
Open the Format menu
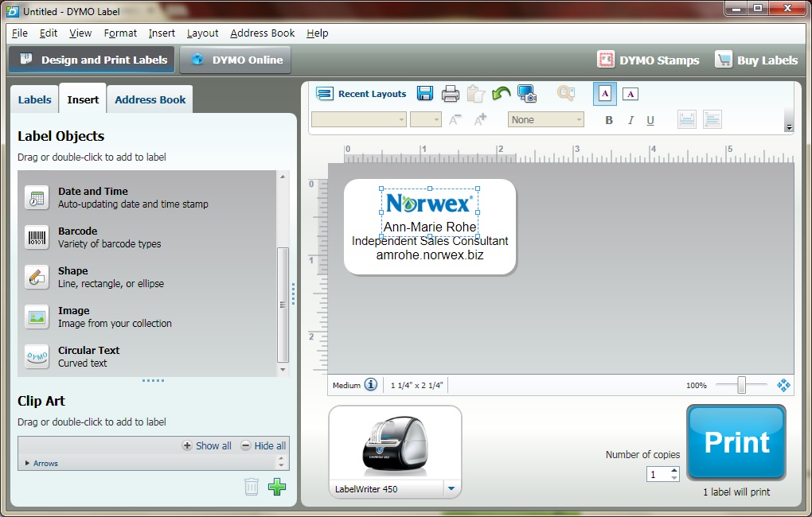click(x=120, y=33)
